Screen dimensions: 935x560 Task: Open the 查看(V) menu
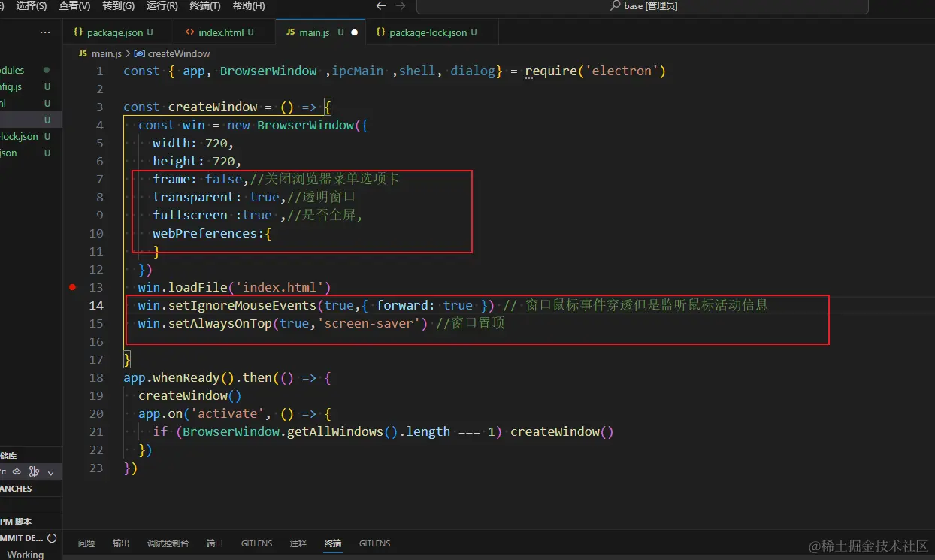[x=74, y=6]
